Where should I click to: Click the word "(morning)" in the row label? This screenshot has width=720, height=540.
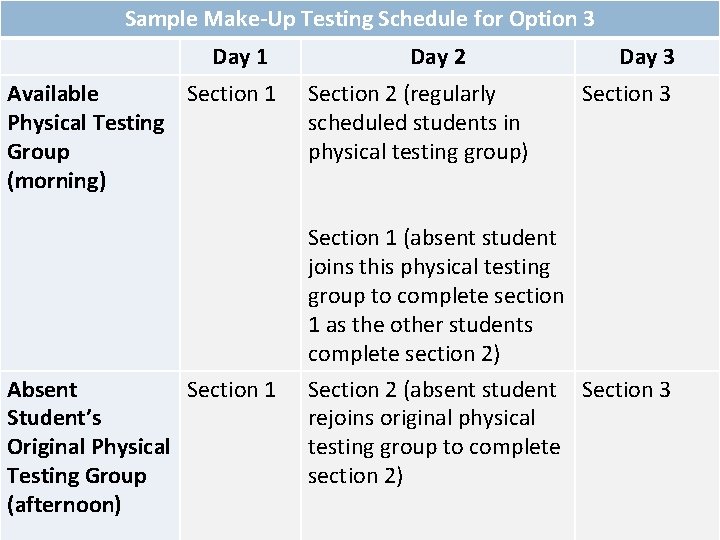56,181
